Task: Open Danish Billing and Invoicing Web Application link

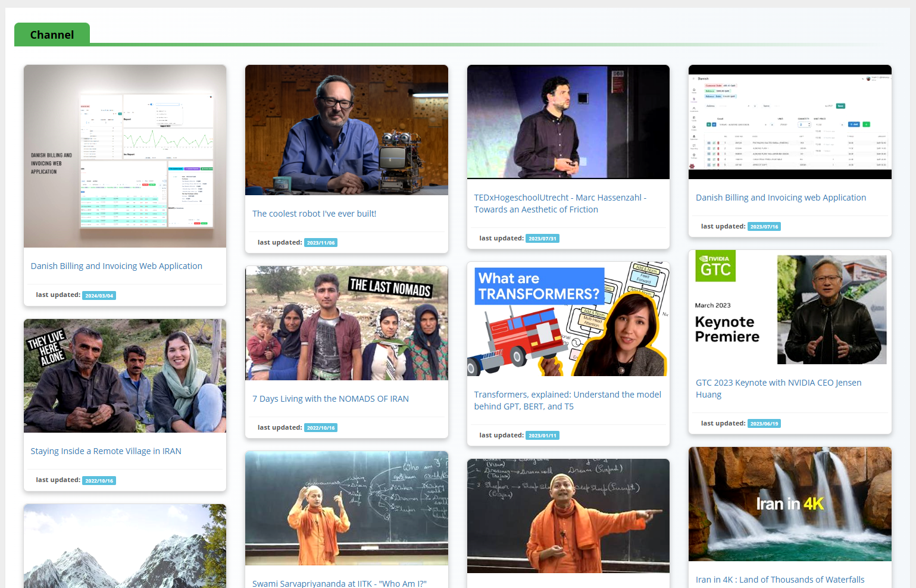Action: 117,266
